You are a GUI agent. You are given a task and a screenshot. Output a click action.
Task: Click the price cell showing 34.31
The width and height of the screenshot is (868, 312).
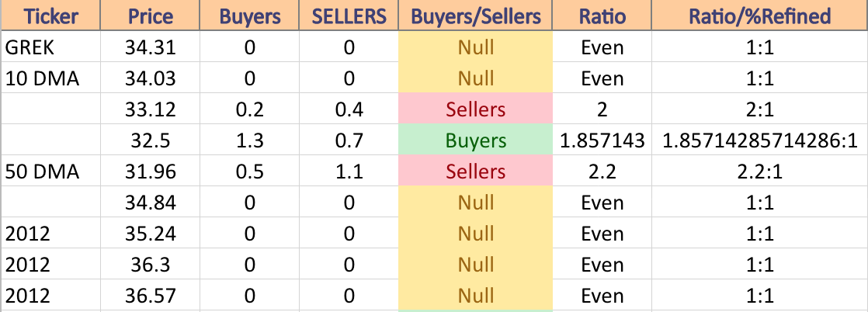coord(150,47)
